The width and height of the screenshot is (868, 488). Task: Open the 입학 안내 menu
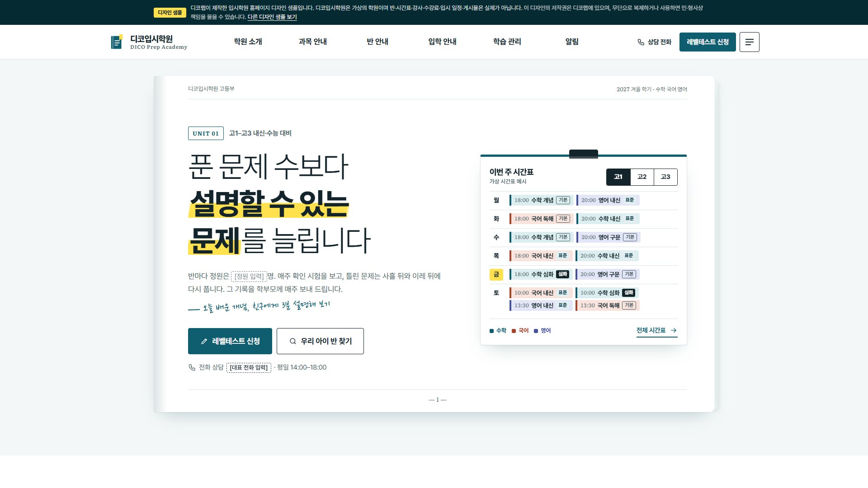442,42
